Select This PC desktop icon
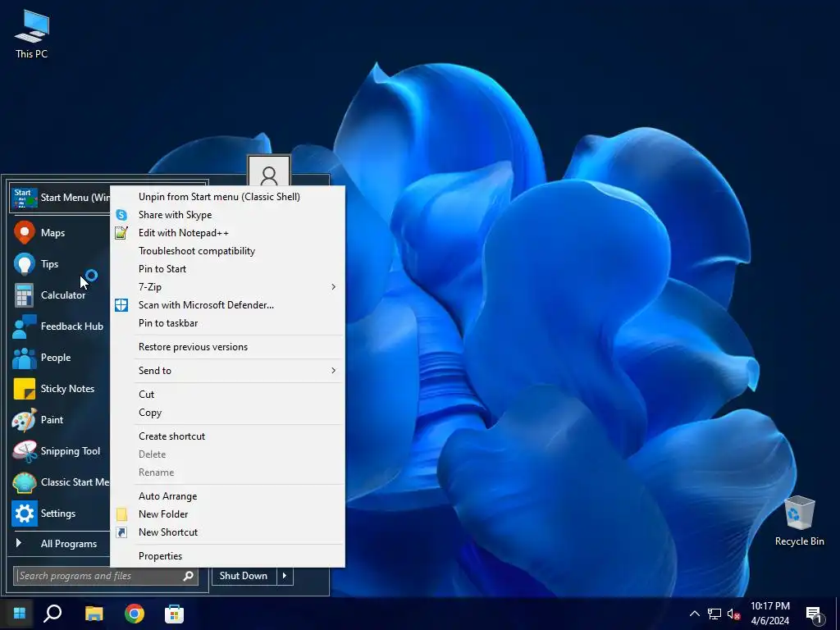This screenshot has width=840, height=630. tap(32, 33)
